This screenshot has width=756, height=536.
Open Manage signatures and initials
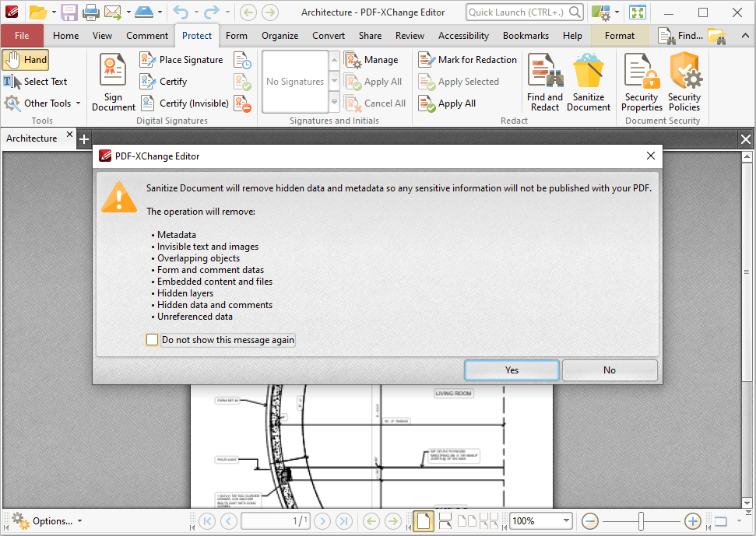[371, 60]
